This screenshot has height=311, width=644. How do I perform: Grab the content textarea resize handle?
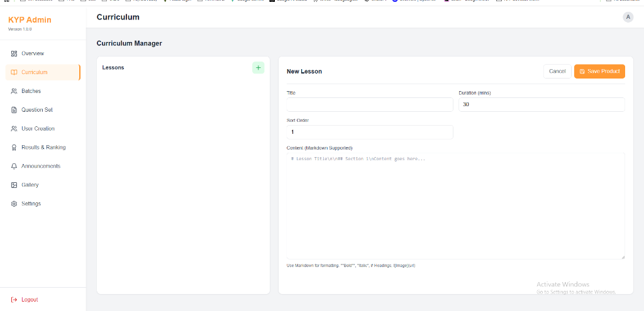(622, 256)
